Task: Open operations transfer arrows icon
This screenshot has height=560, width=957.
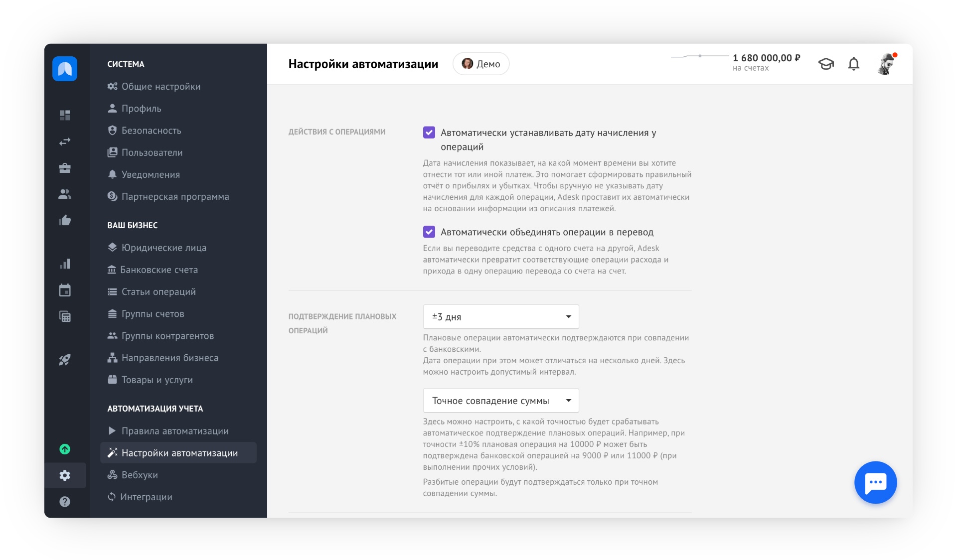Action: (x=65, y=141)
